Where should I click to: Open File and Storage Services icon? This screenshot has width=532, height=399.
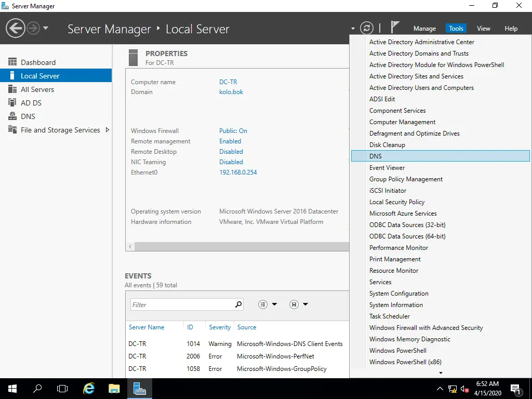(x=12, y=129)
